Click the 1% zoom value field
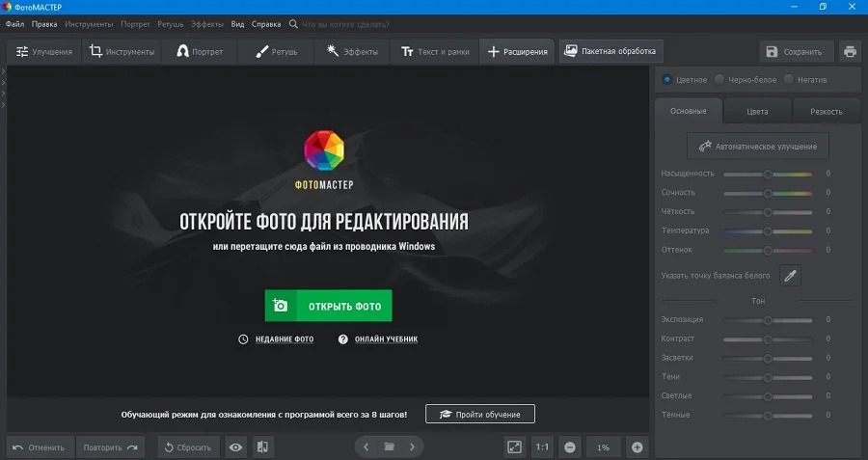 pyautogui.click(x=604, y=447)
